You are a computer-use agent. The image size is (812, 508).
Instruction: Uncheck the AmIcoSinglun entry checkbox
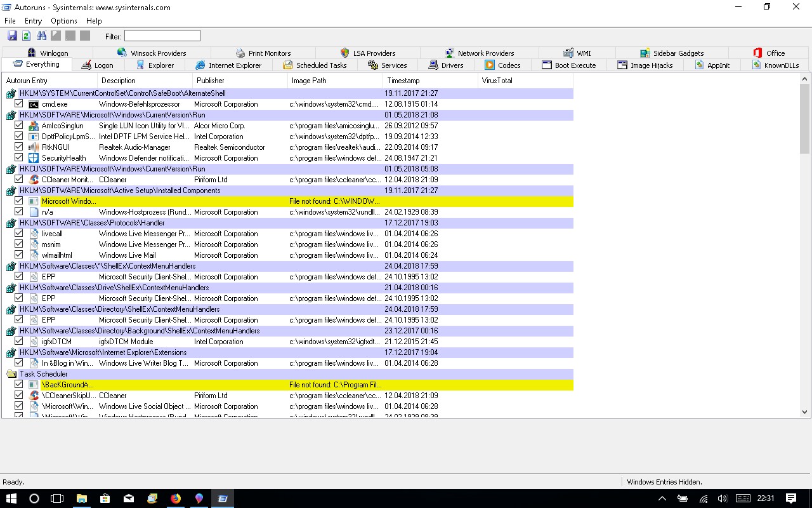point(18,125)
